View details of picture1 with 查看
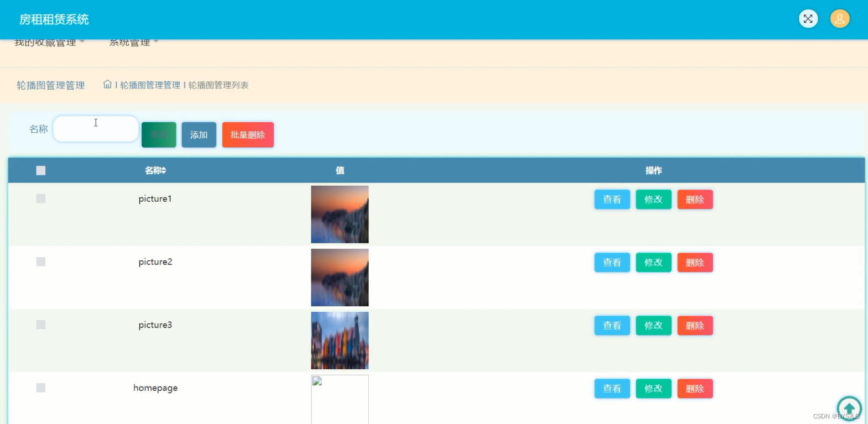 tap(612, 200)
